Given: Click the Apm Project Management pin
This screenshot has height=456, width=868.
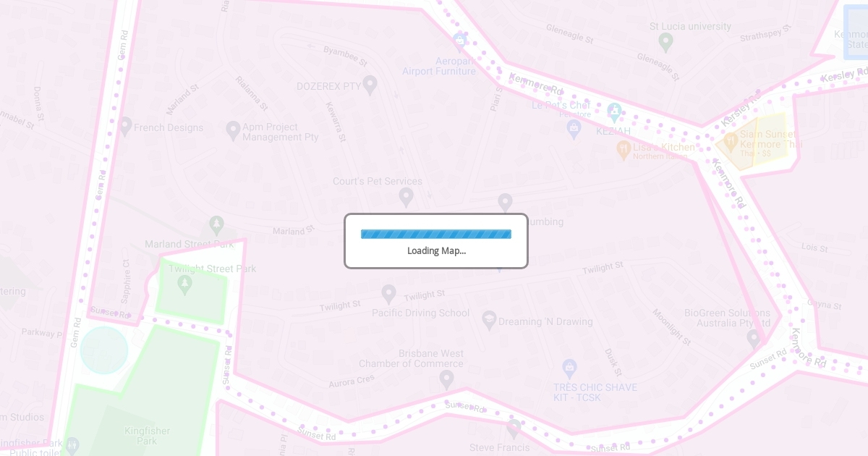Looking at the screenshot, I should click(x=233, y=130).
